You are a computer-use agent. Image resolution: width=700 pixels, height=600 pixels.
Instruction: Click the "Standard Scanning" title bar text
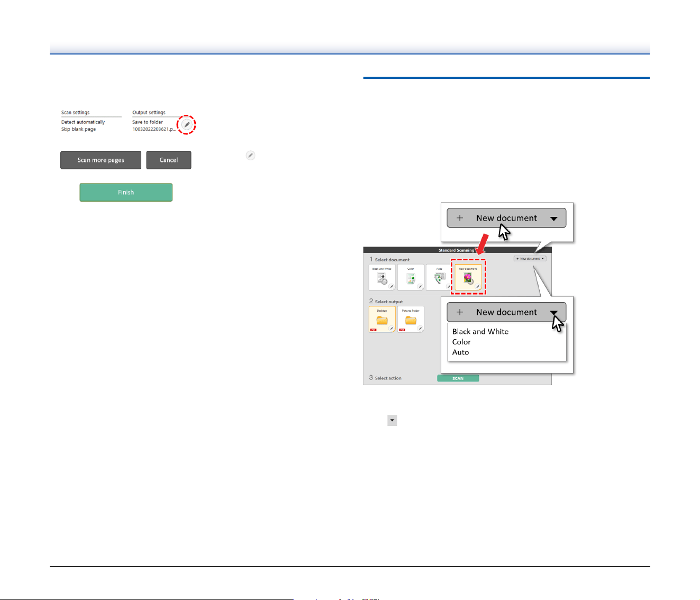pyautogui.click(x=457, y=250)
